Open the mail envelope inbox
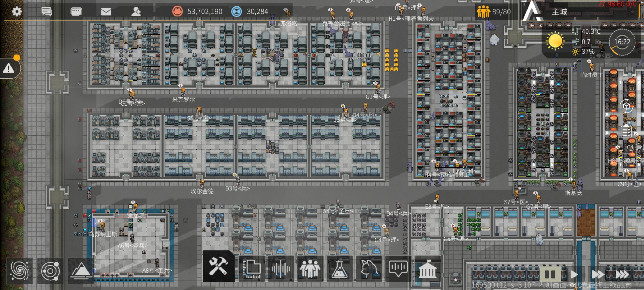This screenshot has width=644, height=290. click(106, 12)
